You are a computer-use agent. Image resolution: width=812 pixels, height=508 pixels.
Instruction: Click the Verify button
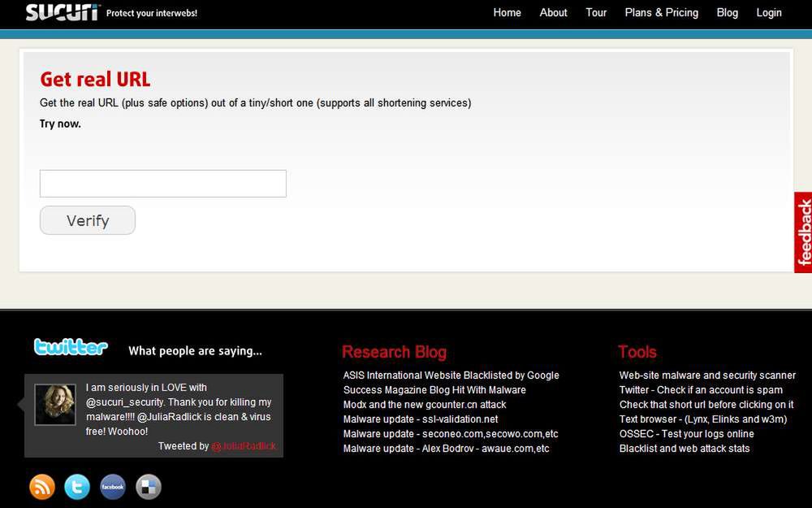88,220
